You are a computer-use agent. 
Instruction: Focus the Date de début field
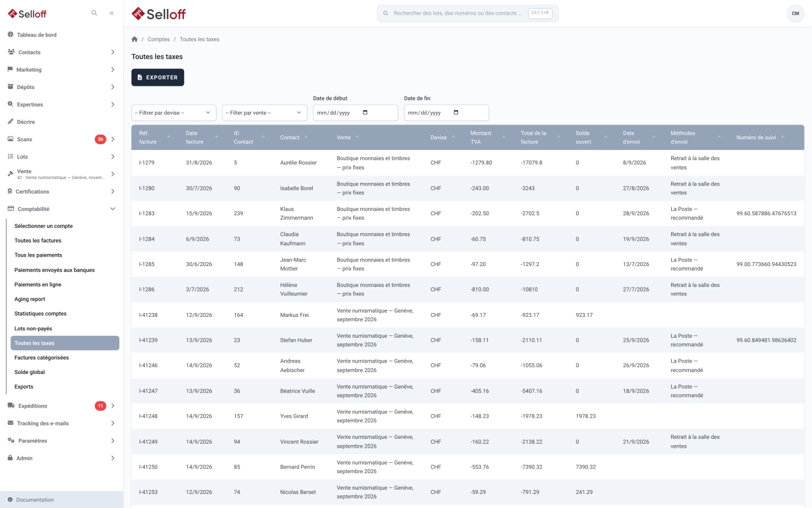[x=355, y=112]
